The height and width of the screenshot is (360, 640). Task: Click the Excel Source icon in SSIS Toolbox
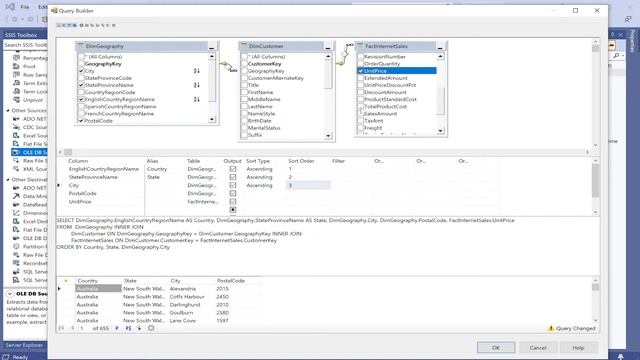coord(16,136)
